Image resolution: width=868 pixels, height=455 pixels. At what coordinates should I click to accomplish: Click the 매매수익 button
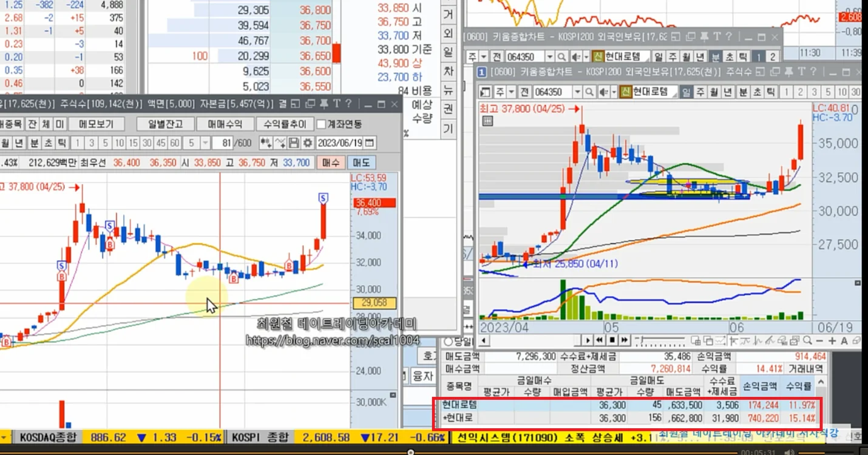click(x=225, y=124)
